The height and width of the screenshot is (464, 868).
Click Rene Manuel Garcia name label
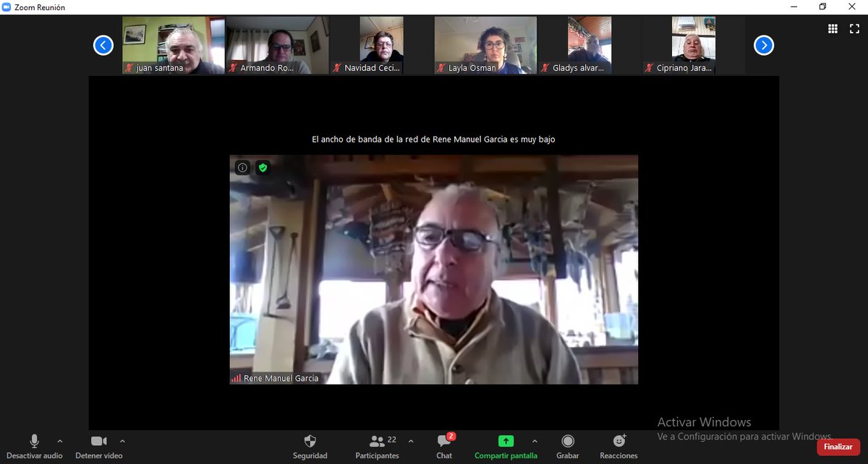click(281, 378)
